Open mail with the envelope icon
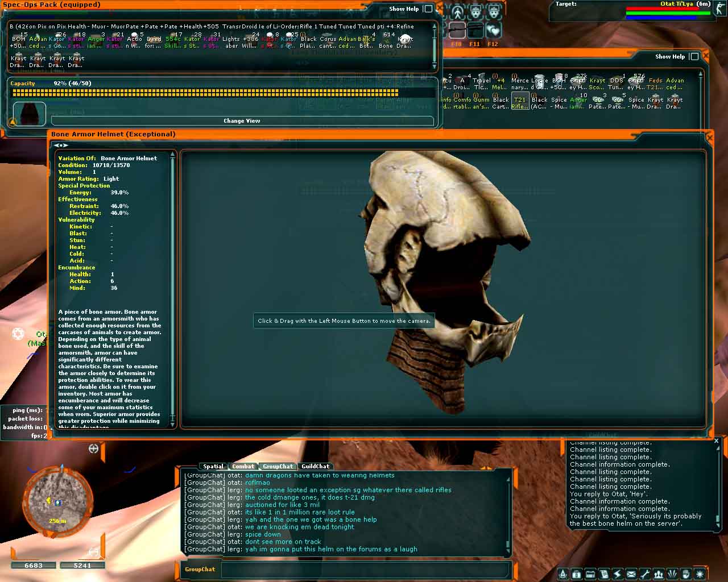 point(631,574)
